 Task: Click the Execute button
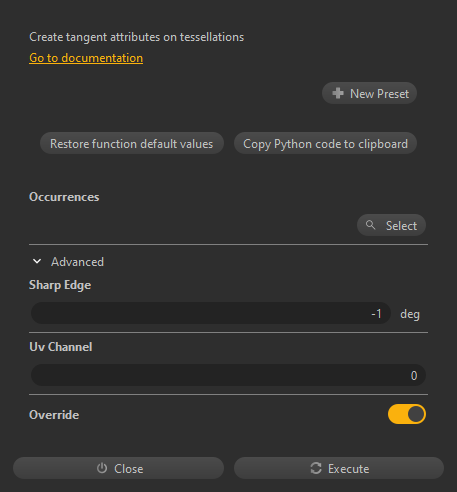(339, 468)
